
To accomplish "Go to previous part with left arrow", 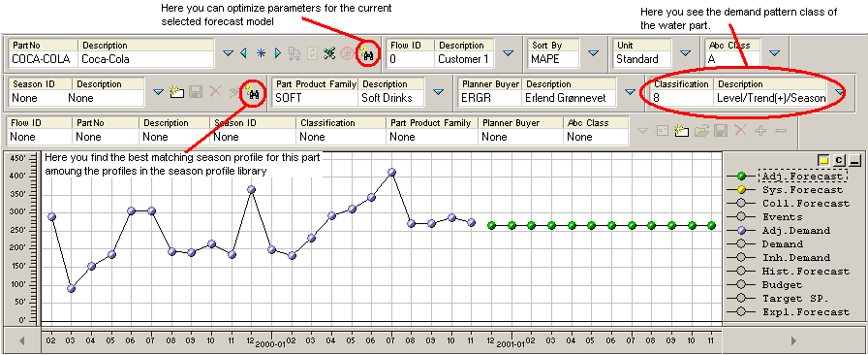I will point(243,53).
